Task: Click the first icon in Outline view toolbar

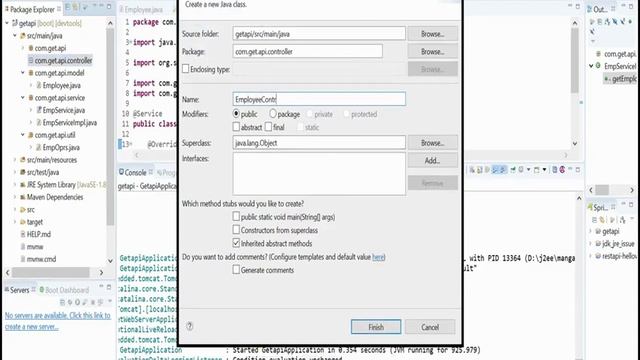Action: pyautogui.click(x=592, y=21)
